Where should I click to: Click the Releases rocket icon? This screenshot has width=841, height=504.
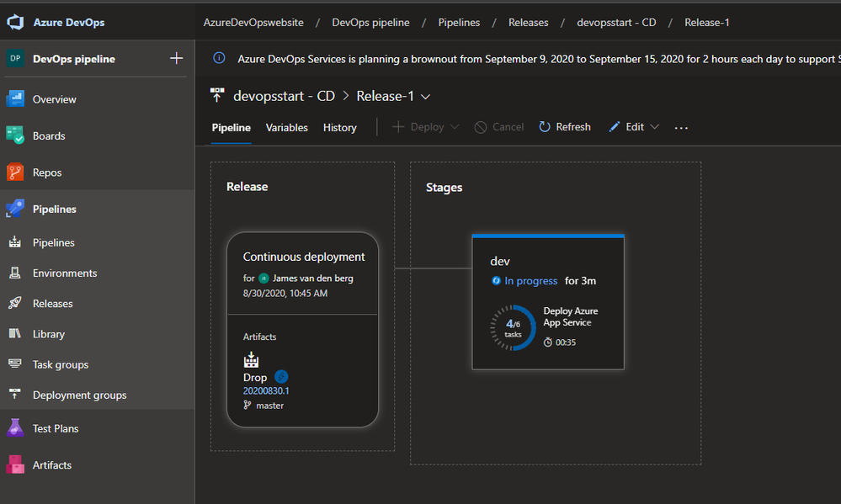click(x=15, y=303)
